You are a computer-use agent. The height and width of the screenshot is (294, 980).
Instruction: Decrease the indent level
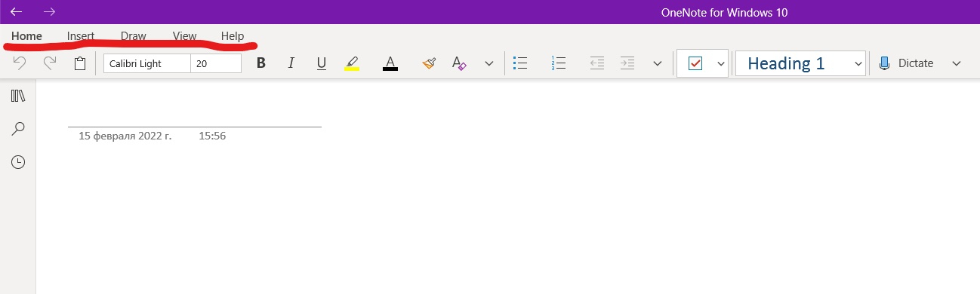[x=597, y=63]
